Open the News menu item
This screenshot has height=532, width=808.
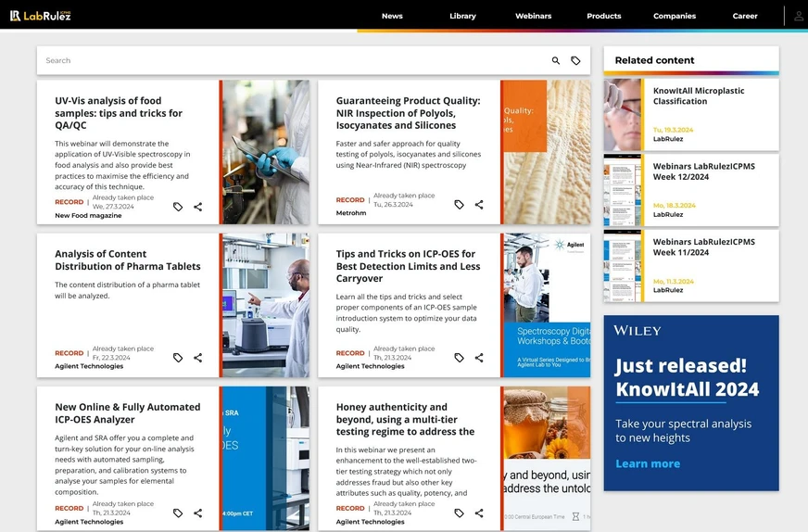392,16
